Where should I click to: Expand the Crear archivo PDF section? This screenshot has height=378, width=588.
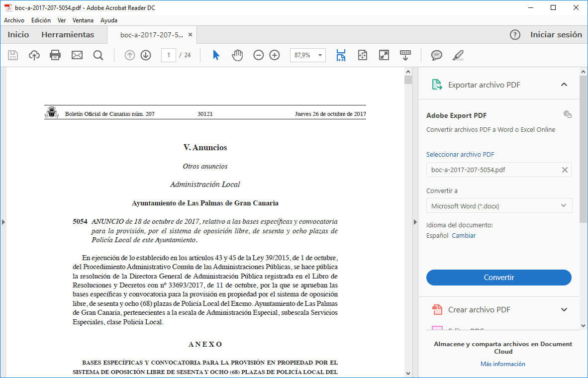click(564, 309)
